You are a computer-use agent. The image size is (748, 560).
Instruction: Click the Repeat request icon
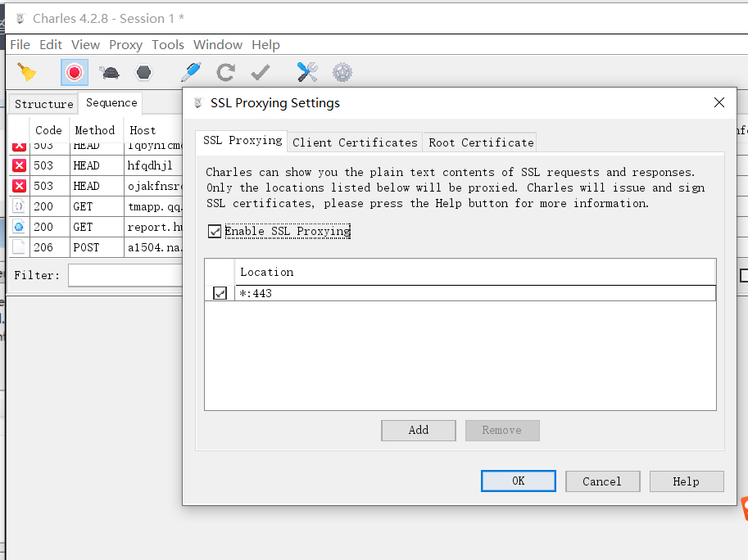click(x=225, y=72)
